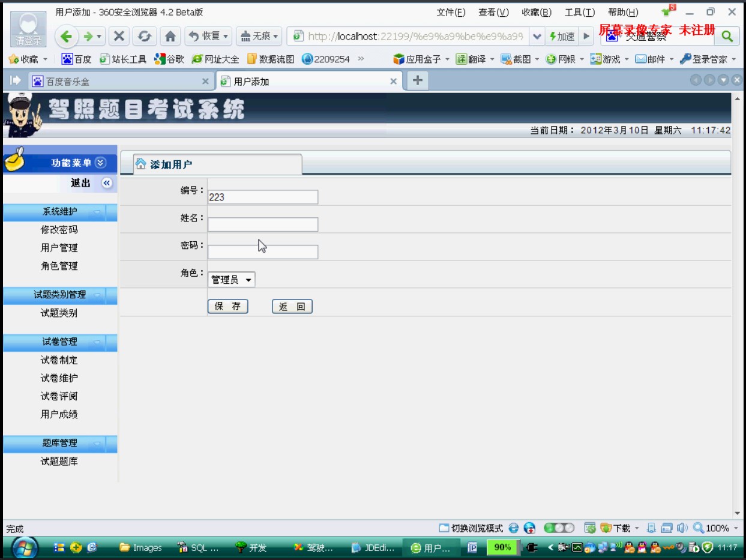Open the 收藏(B) menu
Viewport: 746px width, 560px height.
(537, 12)
